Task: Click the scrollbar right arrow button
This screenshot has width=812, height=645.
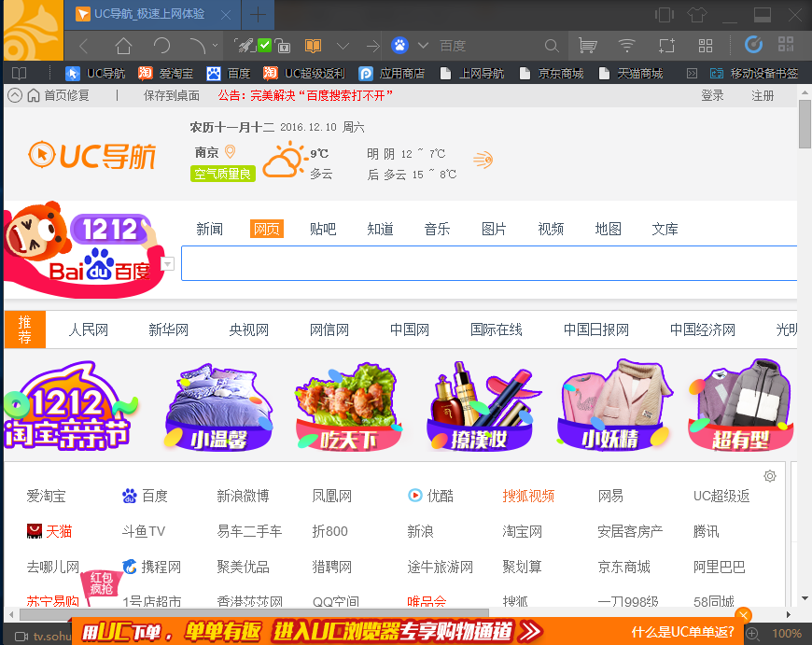Action: (788, 614)
